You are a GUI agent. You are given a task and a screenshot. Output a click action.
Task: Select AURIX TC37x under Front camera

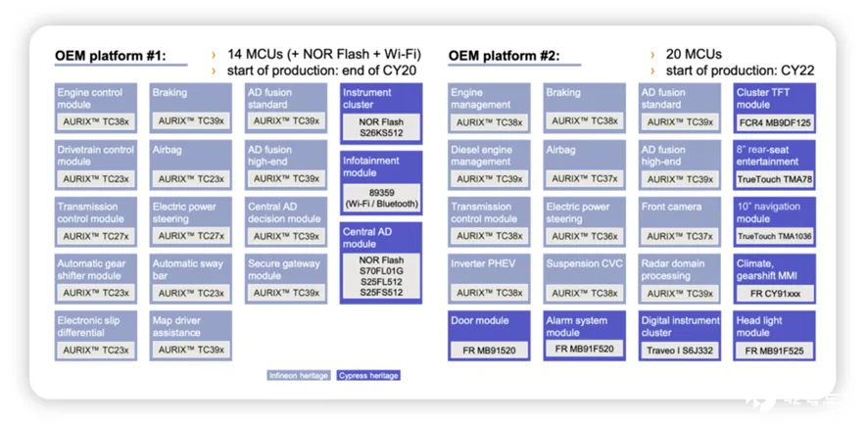pos(680,236)
